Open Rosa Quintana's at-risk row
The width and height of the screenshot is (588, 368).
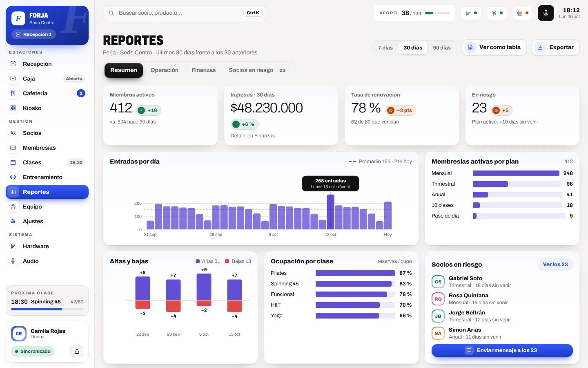coord(502,299)
